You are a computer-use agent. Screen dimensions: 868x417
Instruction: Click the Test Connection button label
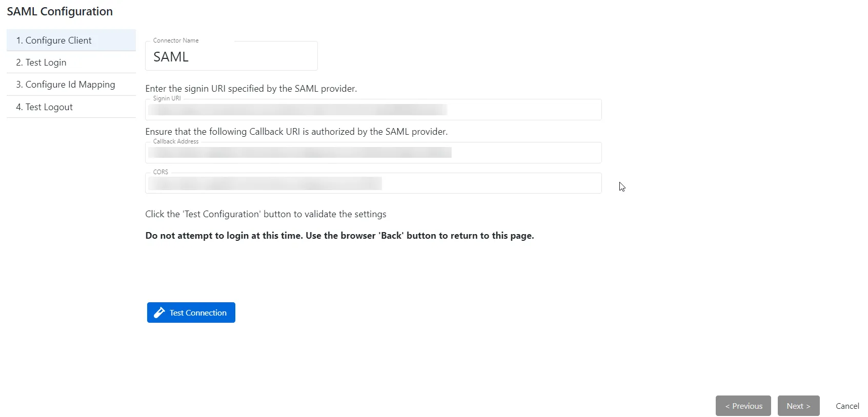click(x=198, y=312)
